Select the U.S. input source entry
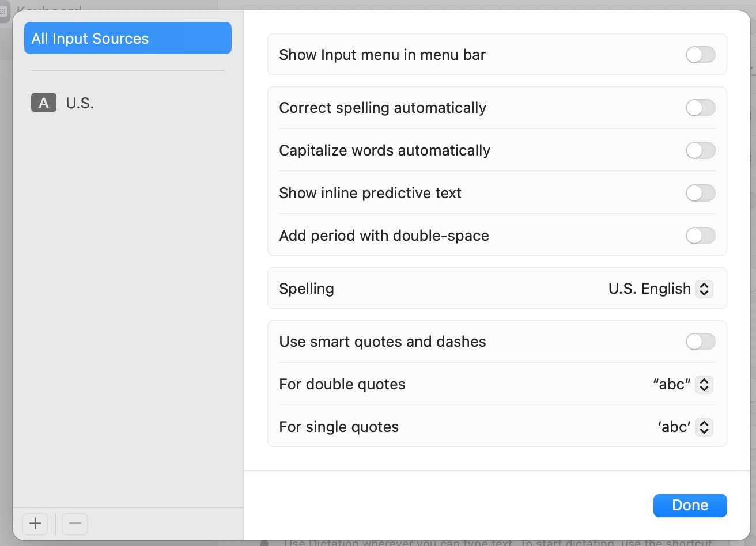 [x=80, y=103]
